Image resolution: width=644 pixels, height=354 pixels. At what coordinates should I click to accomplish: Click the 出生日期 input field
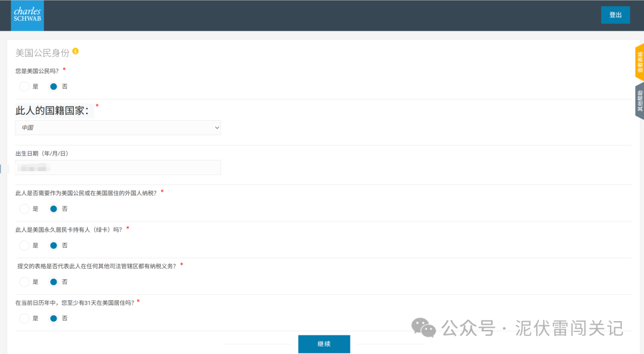(118, 167)
